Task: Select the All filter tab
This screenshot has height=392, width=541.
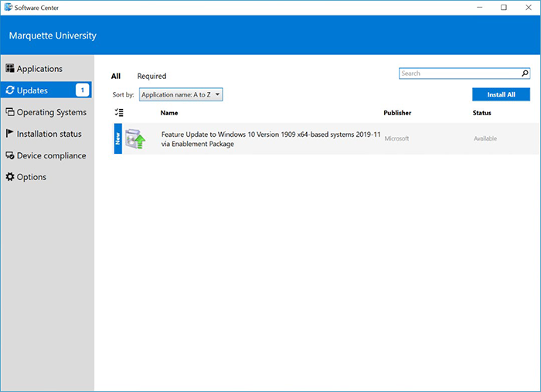Action: coord(116,77)
